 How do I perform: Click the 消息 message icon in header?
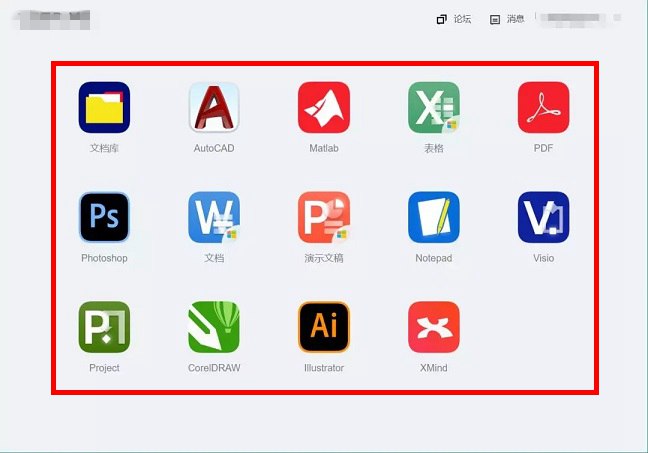[x=495, y=19]
